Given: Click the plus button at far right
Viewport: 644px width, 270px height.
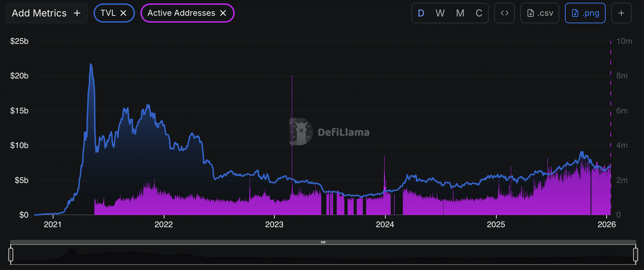Looking at the screenshot, I should click(x=621, y=13).
